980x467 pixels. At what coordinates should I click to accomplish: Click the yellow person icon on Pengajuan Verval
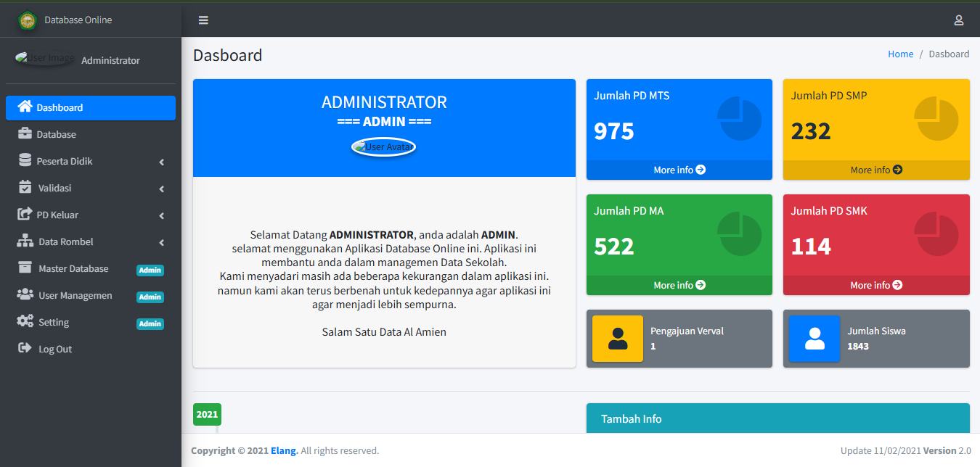[x=617, y=338]
